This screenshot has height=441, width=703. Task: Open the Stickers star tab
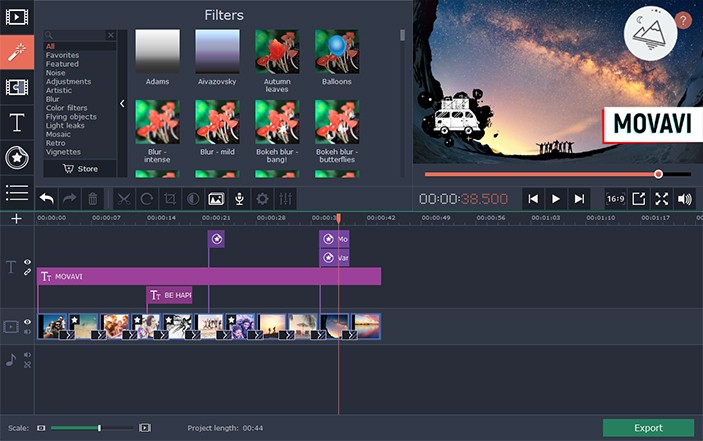17,157
